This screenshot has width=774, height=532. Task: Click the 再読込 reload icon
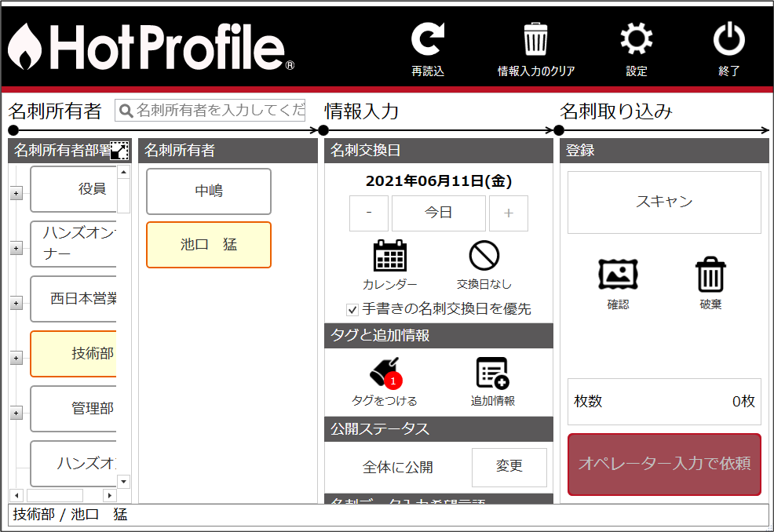coord(428,41)
